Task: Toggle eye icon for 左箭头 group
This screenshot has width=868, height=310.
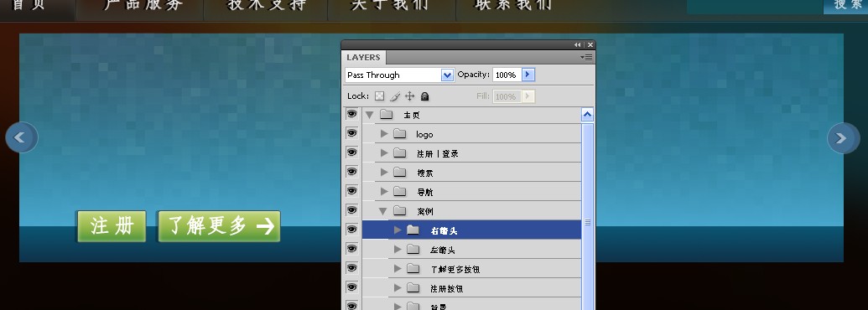Action: point(351,249)
